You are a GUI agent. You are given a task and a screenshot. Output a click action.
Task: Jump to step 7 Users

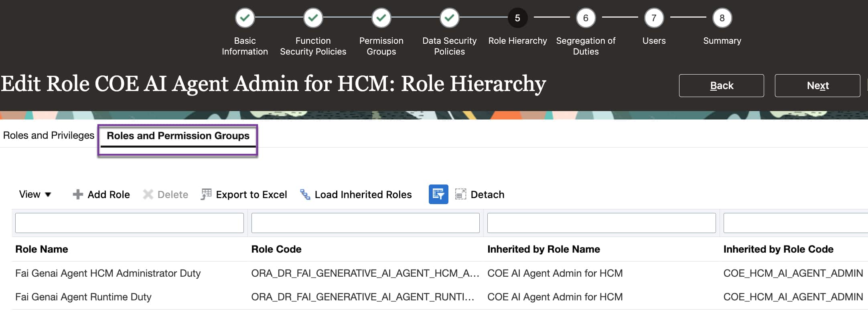654,18
